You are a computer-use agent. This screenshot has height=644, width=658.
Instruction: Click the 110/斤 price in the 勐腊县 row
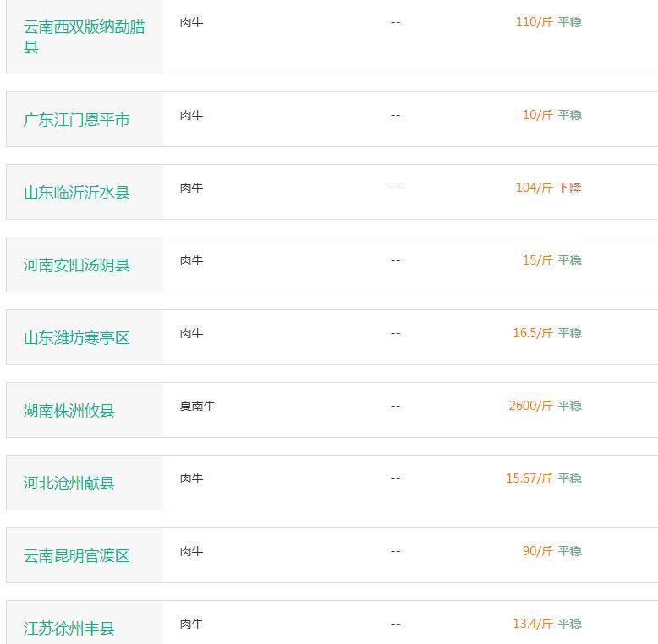[x=535, y=22]
